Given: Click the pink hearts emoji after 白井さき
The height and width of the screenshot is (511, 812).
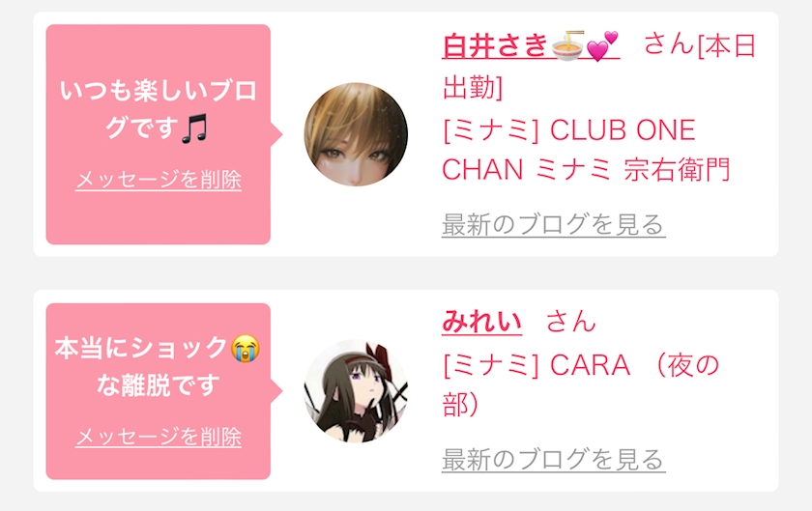Looking at the screenshot, I should click(603, 46).
